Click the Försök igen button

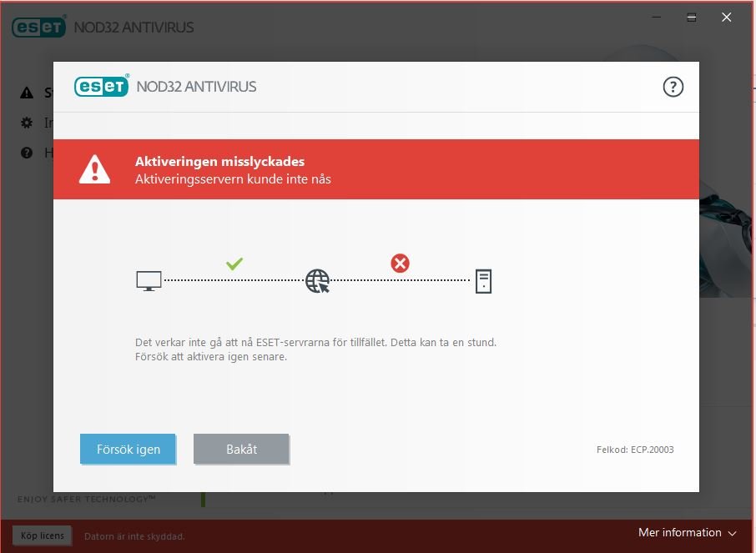[x=128, y=449]
